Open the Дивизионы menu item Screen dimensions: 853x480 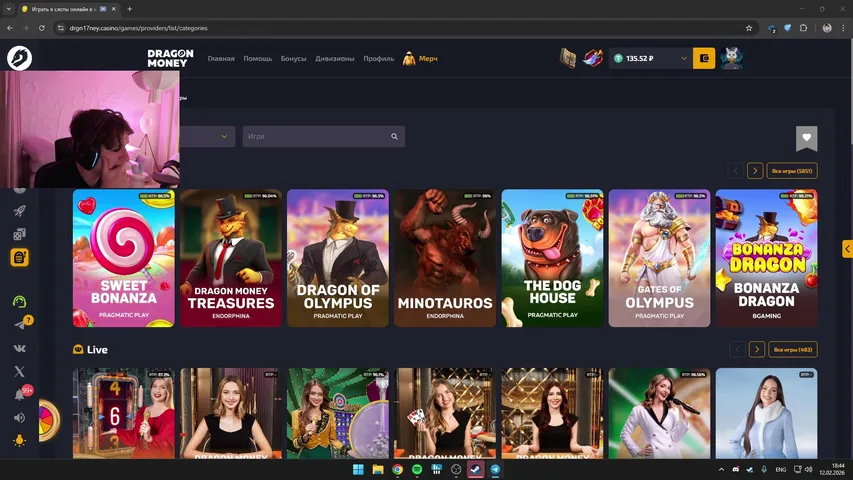tap(335, 59)
